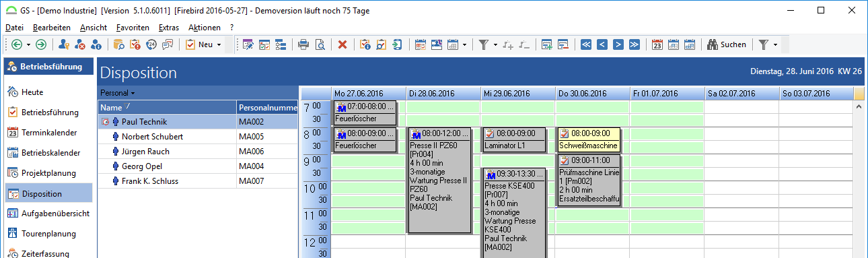This screenshot has height=258, width=868.
Task: Click the add row green plus icon
Action: click(x=546, y=44)
